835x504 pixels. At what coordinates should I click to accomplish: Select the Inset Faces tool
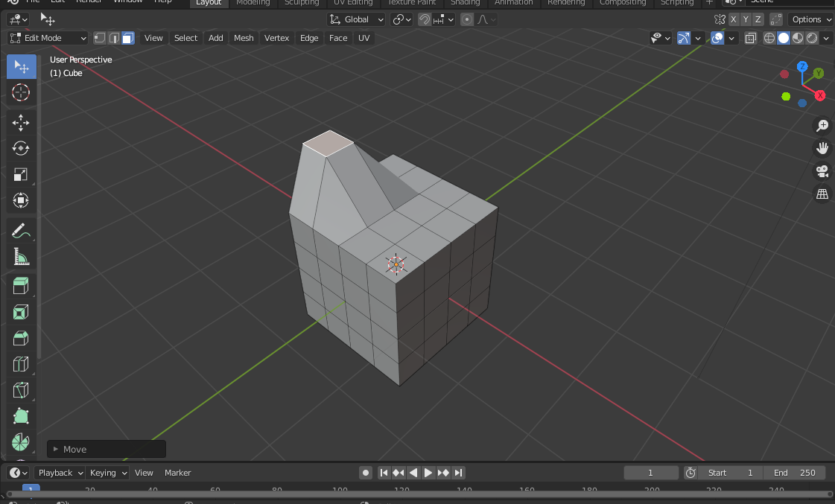click(22, 313)
